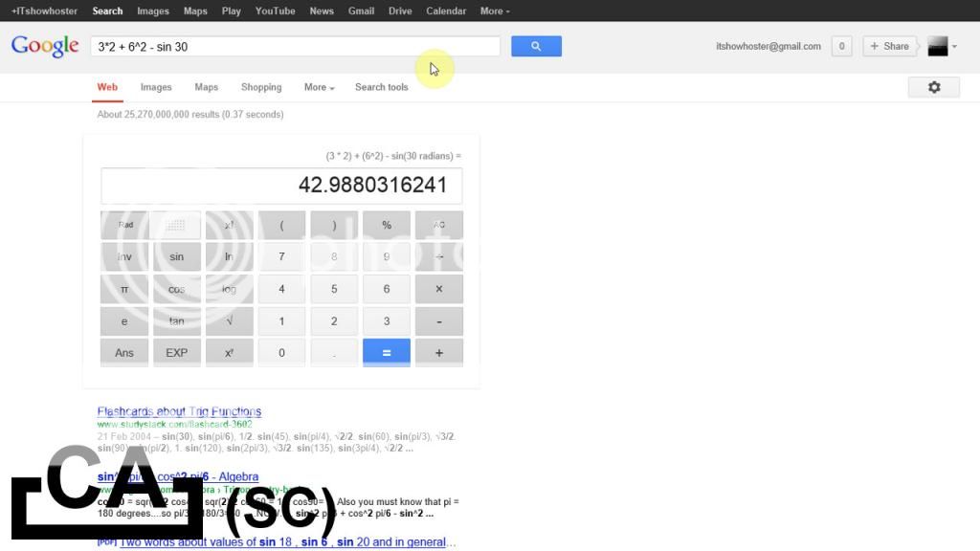Switch to the Images results tab
980x551 pixels.
156,87
